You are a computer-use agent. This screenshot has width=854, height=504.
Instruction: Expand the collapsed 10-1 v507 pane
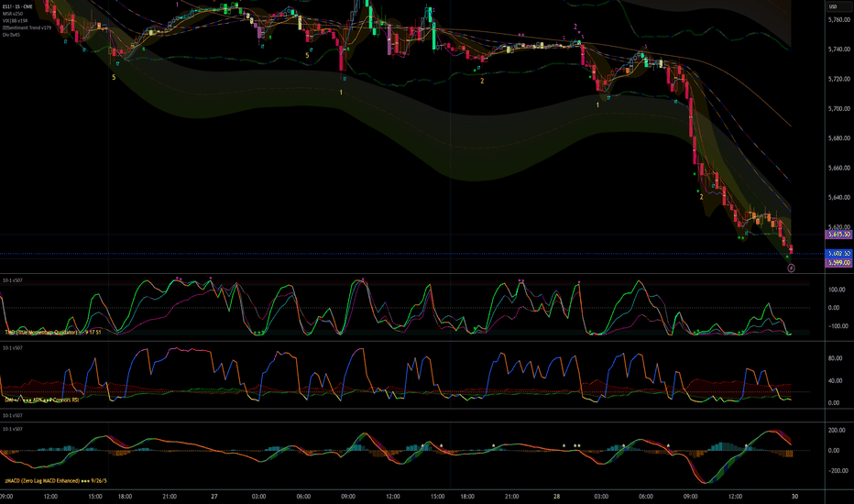pos(13,415)
